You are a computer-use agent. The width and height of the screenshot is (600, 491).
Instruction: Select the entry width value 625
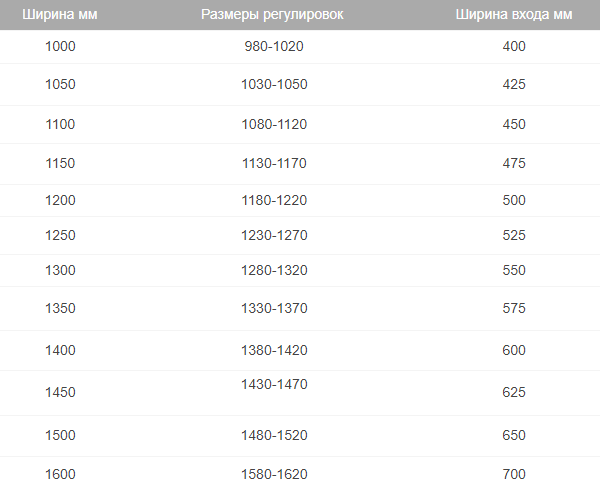click(x=514, y=392)
